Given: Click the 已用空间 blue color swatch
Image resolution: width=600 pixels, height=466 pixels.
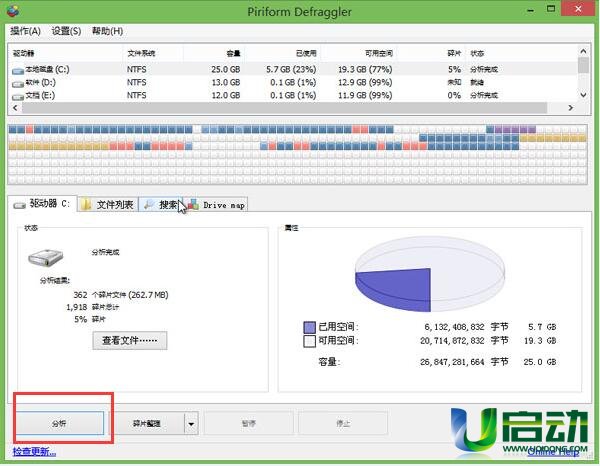Looking at the screenshot, I should click(309, 327).
